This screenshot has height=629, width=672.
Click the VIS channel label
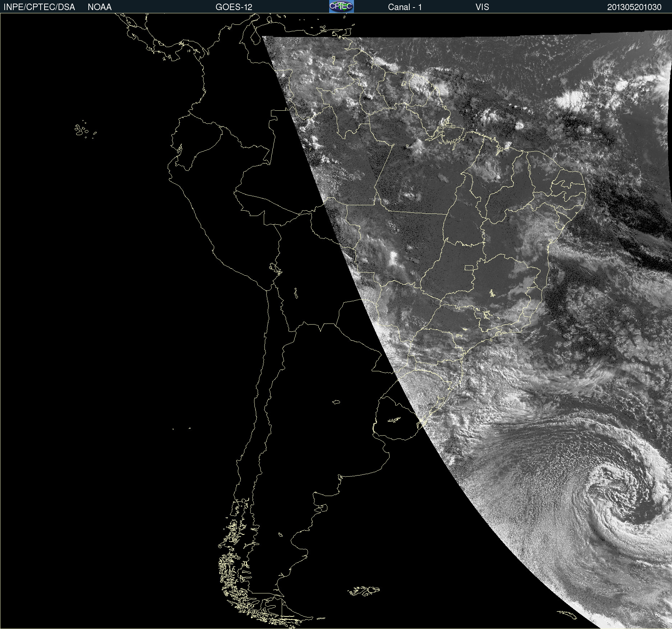pyautogui.click(x=482, y=7)
